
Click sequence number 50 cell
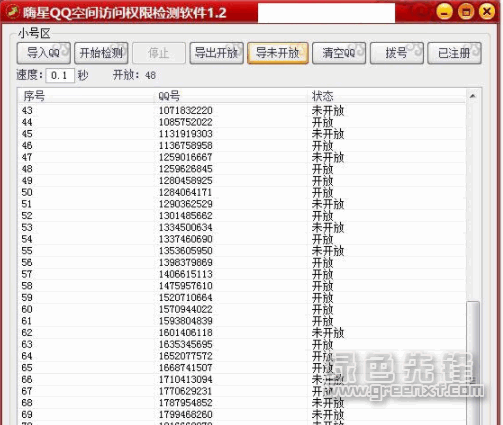pos(27,192)
